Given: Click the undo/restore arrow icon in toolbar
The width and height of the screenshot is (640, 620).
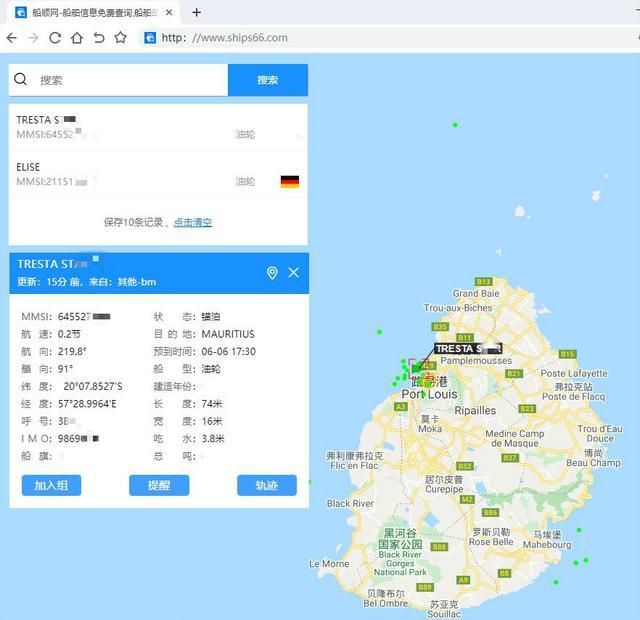Looking at the screenshot, I should [99, 38].
